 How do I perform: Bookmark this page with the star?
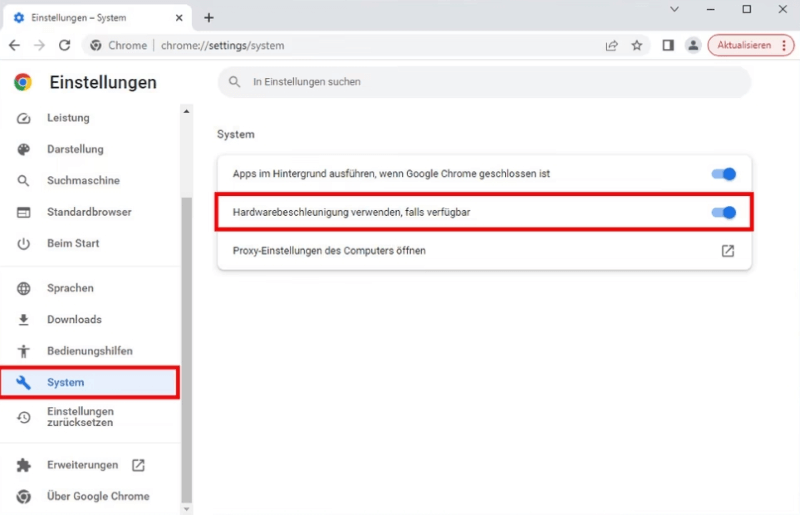tap(637, 45)
